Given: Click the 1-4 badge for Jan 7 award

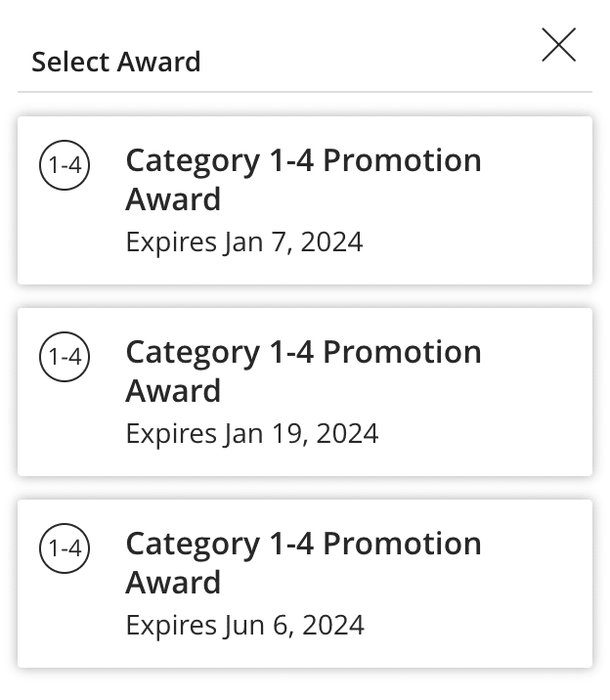Looking at the screenshot, I should coord(65,165).
